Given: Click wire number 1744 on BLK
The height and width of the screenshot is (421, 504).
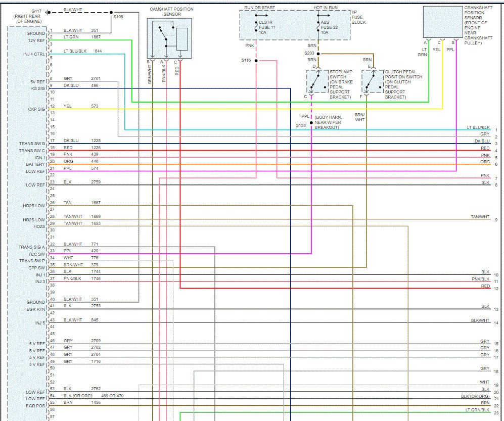Looking at the screenshot, I should [96, 271].
